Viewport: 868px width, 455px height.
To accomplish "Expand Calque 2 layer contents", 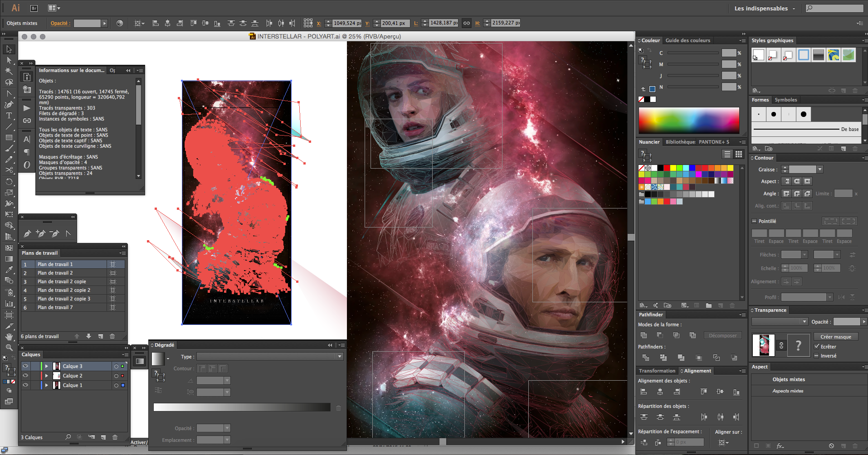I will 47,376.
